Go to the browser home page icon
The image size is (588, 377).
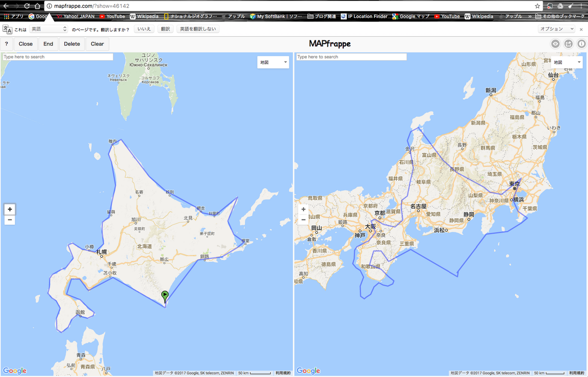coord(38,6)
